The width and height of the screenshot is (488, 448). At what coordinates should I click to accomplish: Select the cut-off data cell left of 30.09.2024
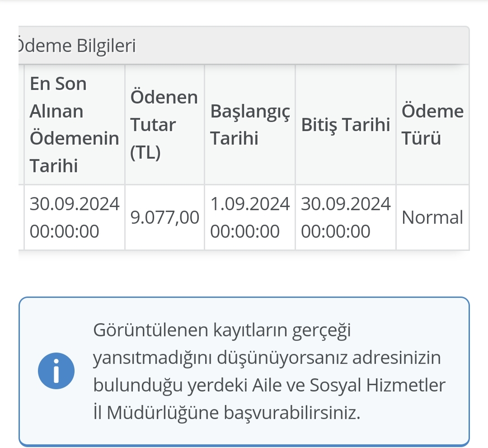pos(21,217)
